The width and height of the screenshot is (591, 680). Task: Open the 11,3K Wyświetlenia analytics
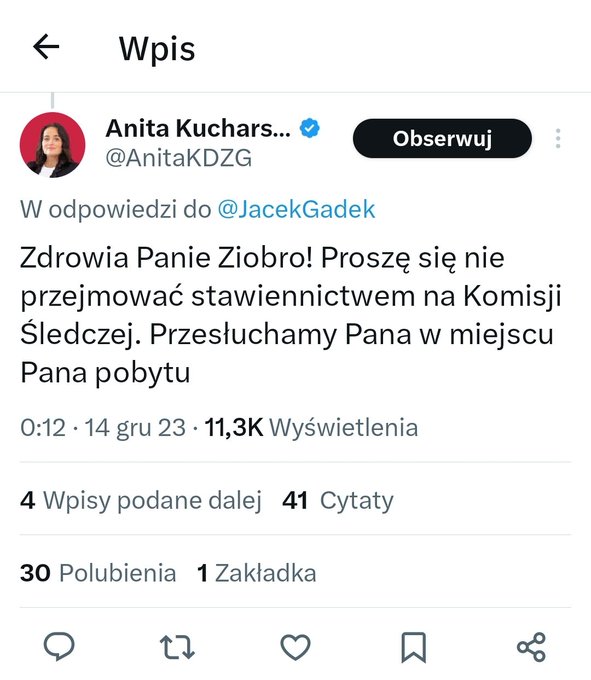[x=311, y=427]
